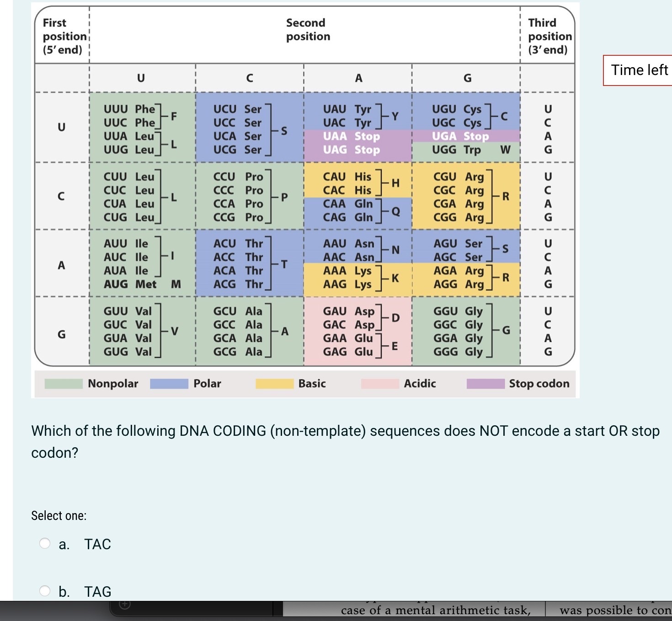Viewport: 672px width, 621px height.
Task: Click the First position 5' end header
Action: pos(64,36)
